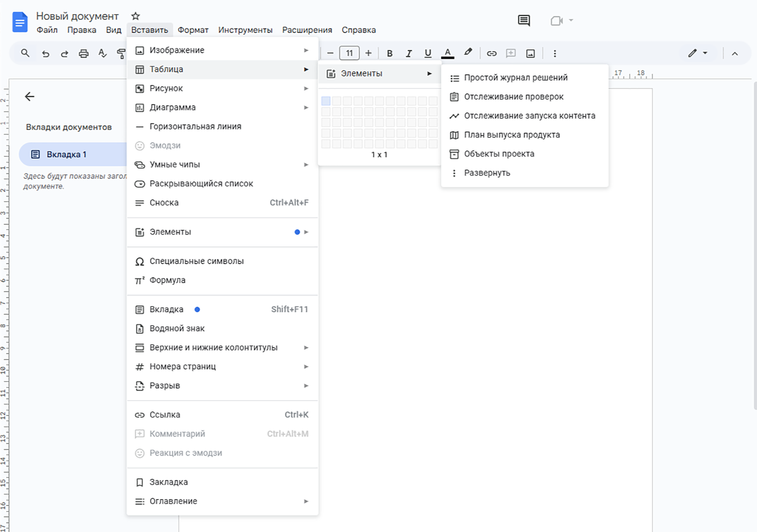757x532 pixels.
Task: Click the back arrow in the tabs panel
Action: tap(30, 96)
